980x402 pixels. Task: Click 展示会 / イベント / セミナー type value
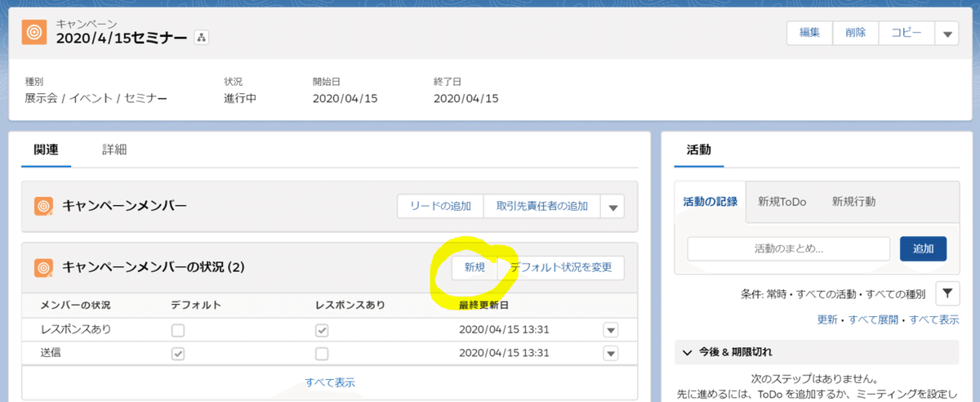point(96,99)
